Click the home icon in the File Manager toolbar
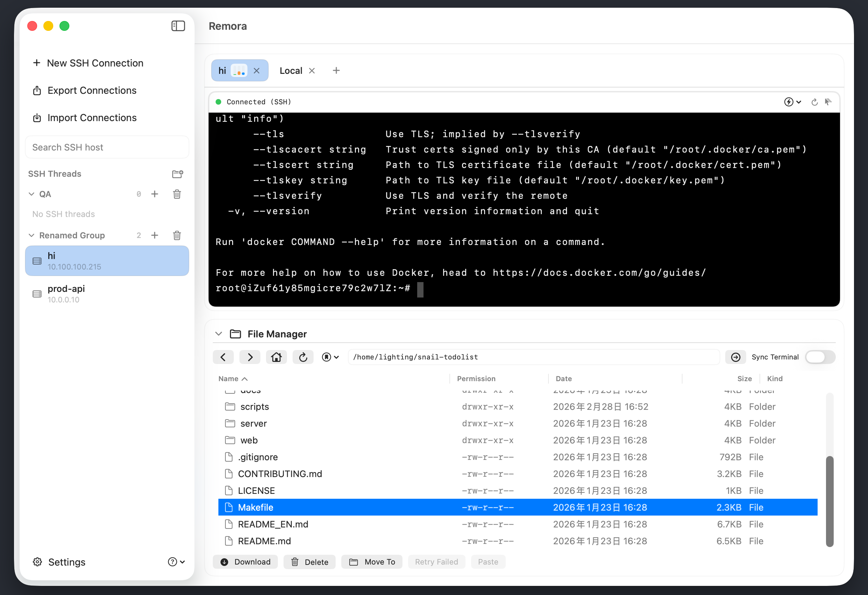 pyautogui.click(x=276, y=357)
